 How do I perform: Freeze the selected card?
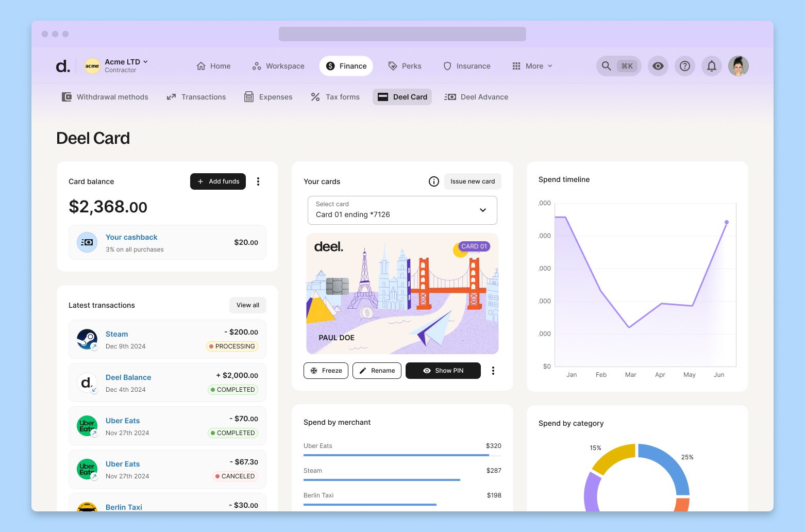[x=326, y=371]
